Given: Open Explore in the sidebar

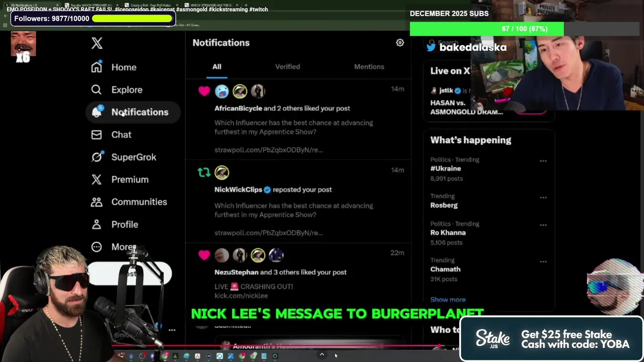Looking at the screenshot, I should pos(127,89).
